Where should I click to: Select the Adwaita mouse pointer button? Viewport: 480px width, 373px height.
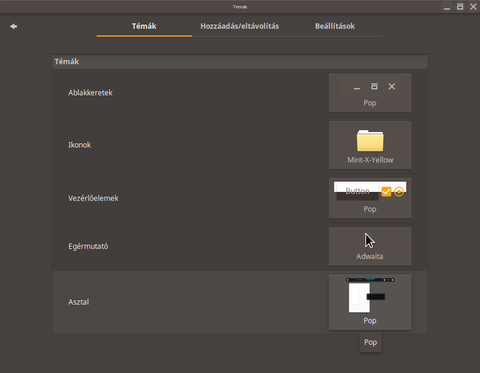(370, 246)
